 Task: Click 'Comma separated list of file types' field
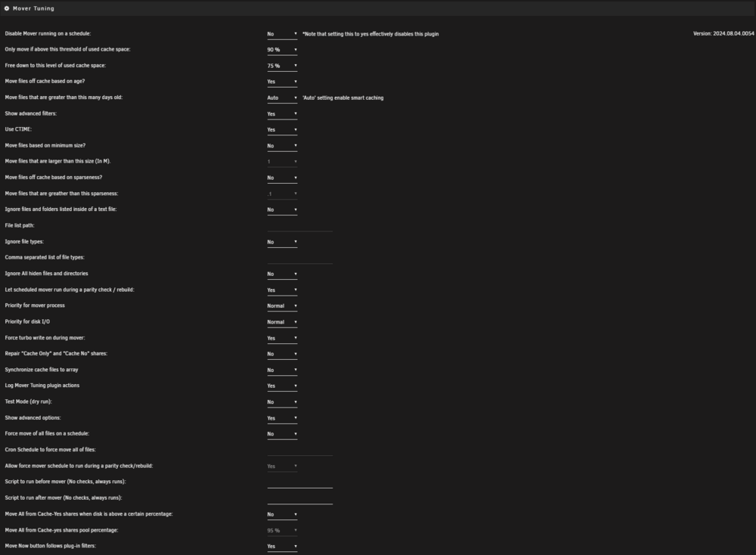point(300,258)
